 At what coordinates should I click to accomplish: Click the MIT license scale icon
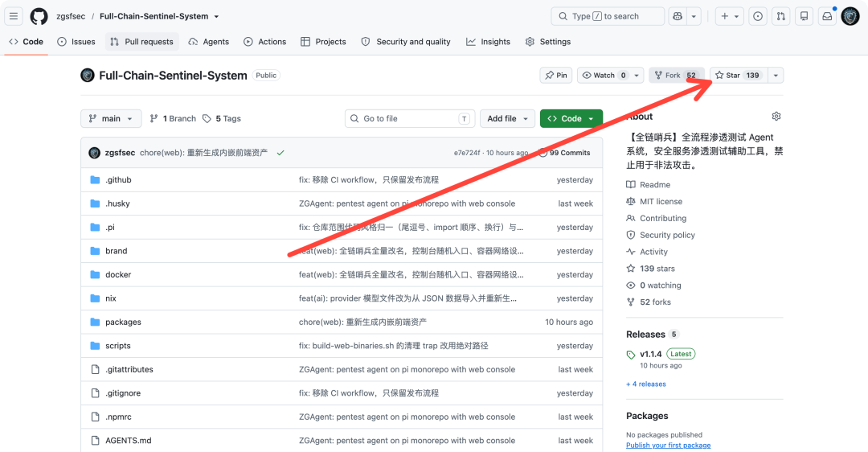631,202
